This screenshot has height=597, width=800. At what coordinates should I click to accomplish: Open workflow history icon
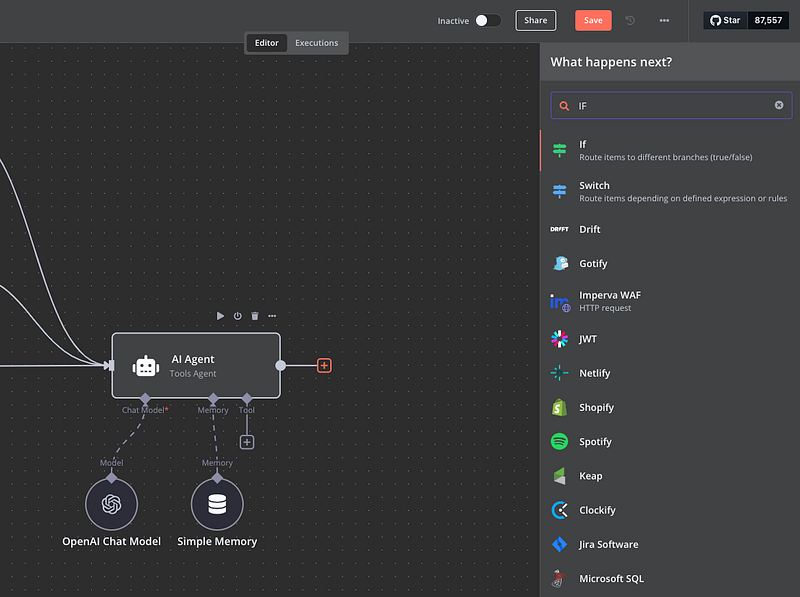630,20
